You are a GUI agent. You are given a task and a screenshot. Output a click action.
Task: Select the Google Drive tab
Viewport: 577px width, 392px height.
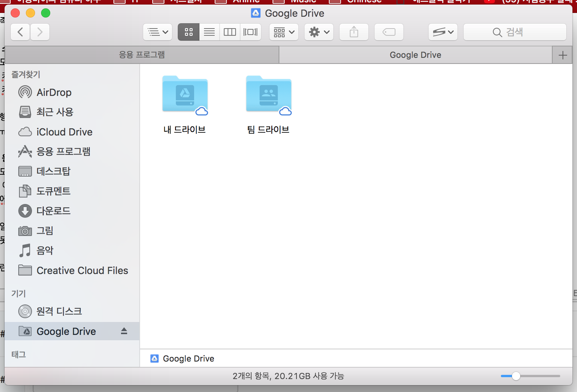coord(416,55)
